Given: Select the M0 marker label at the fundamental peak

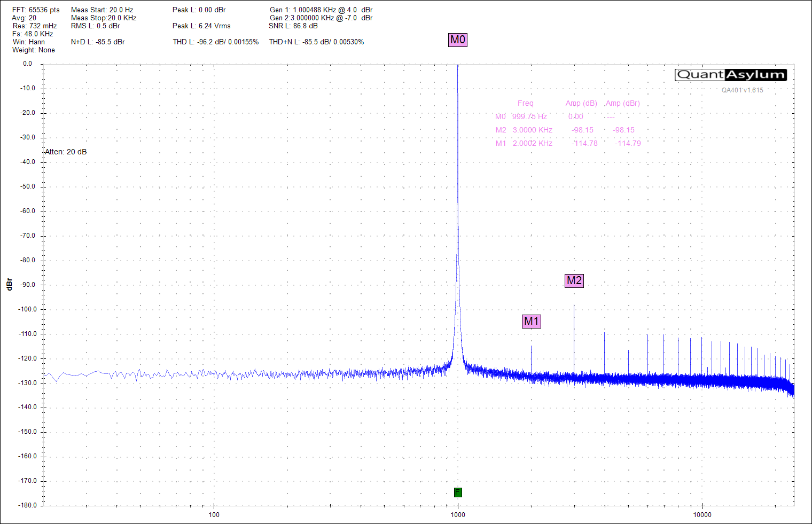Looking at the screenshot, I should coord(458,40).
